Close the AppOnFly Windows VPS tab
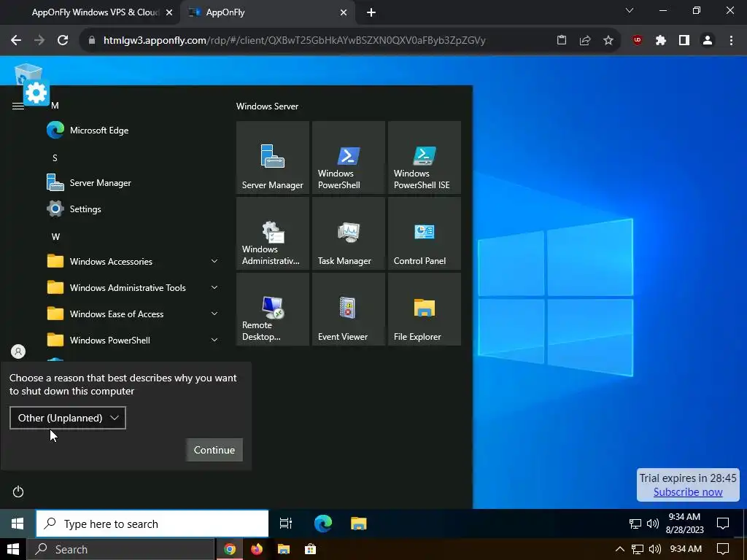The image size is (747, 560). pos(169,13)
